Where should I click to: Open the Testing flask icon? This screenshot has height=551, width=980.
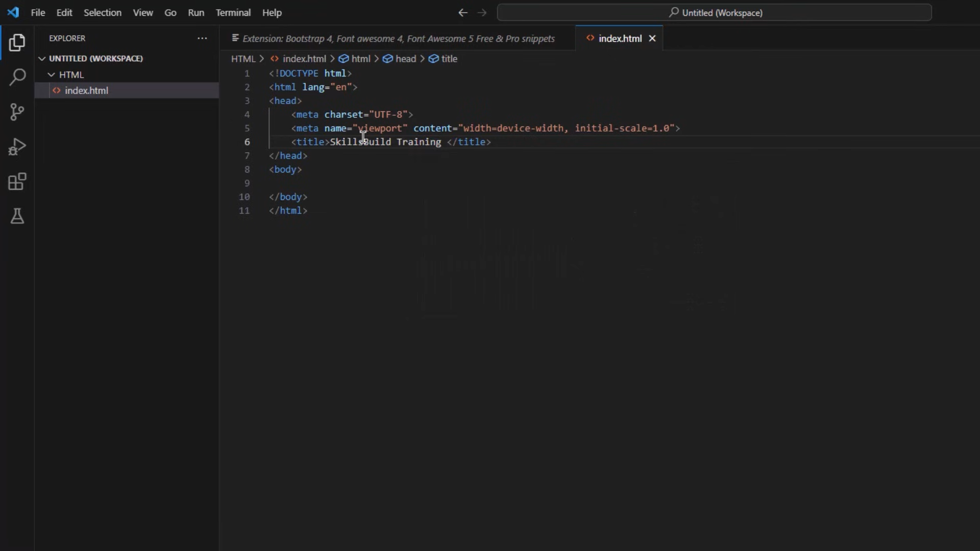coord(17,216)
